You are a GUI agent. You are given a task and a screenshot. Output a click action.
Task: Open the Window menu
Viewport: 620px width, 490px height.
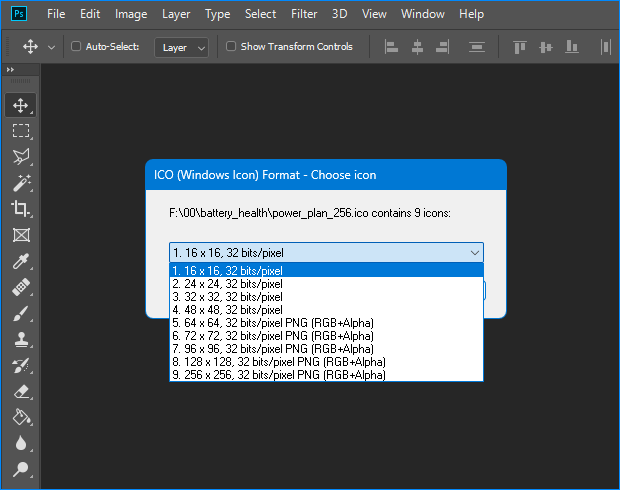click(x=423, y=14)
